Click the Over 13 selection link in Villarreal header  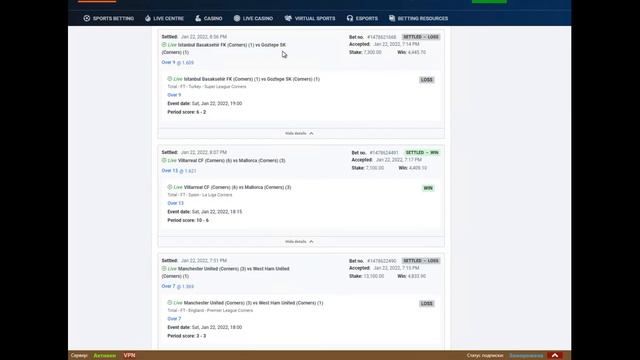coord(179,171)
